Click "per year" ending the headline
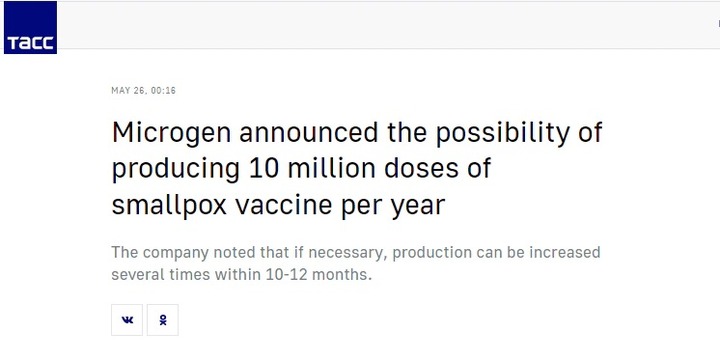The height and width of the screenshot is (360, 720). (x=393, y=205)
